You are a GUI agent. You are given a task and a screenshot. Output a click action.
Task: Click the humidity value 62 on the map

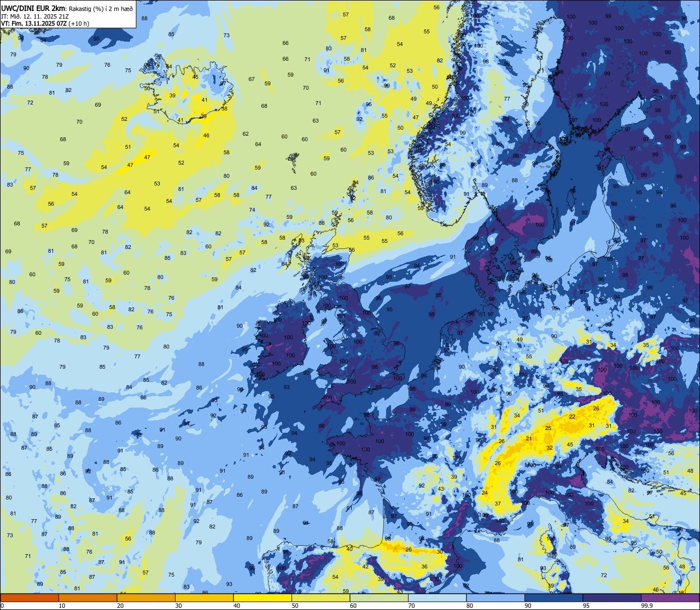click(246, 134)
